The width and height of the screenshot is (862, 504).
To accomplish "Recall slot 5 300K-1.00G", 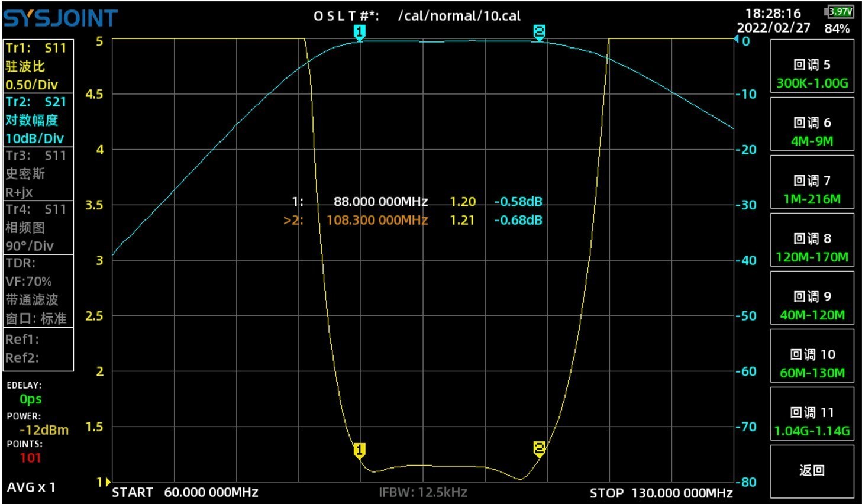I will [812, 66].
